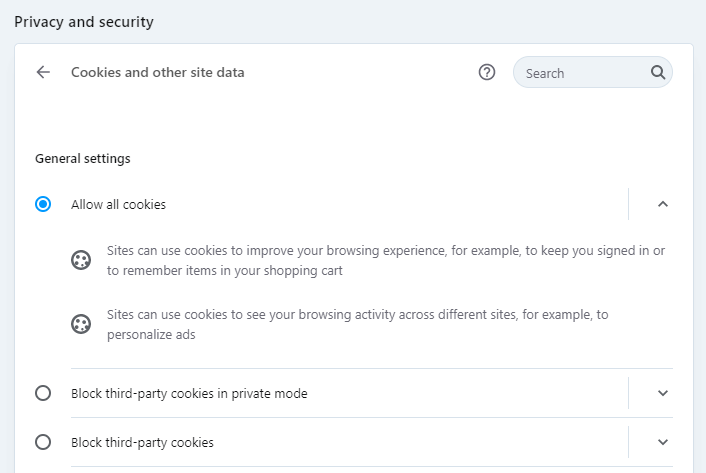Image resolution: width=706 pixels, height=473 pixels.
Task: Collapse the Allow all cookies details
Action: [662, 204]
